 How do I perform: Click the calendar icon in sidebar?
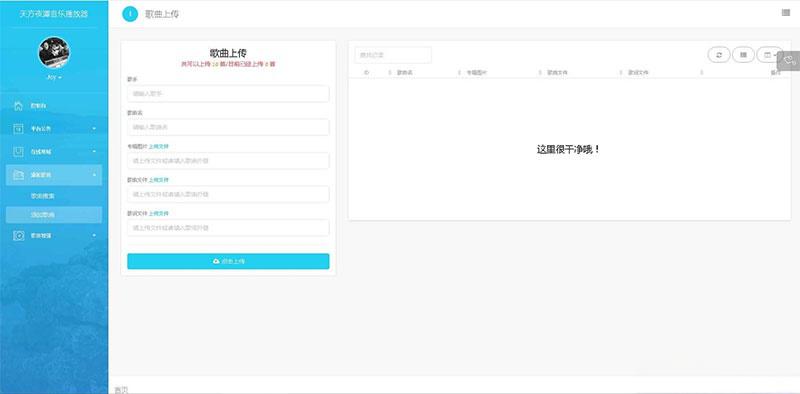coord(18,129)
